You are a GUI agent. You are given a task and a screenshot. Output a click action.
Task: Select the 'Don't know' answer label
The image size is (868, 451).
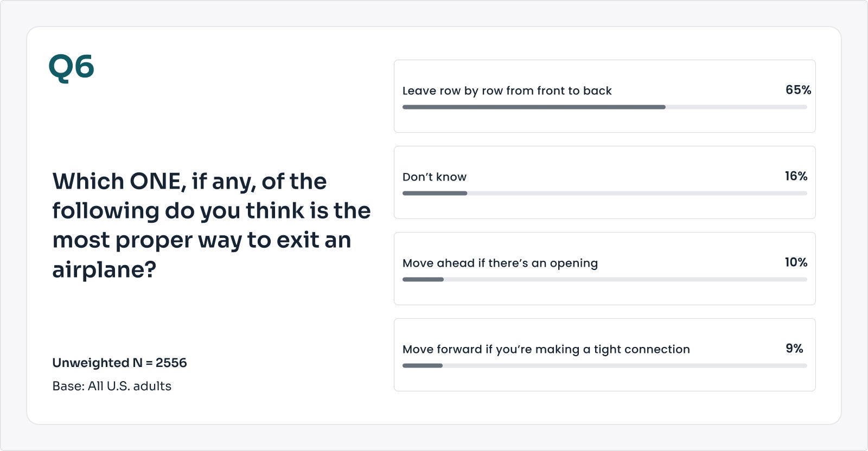click(x=435, y=177)
